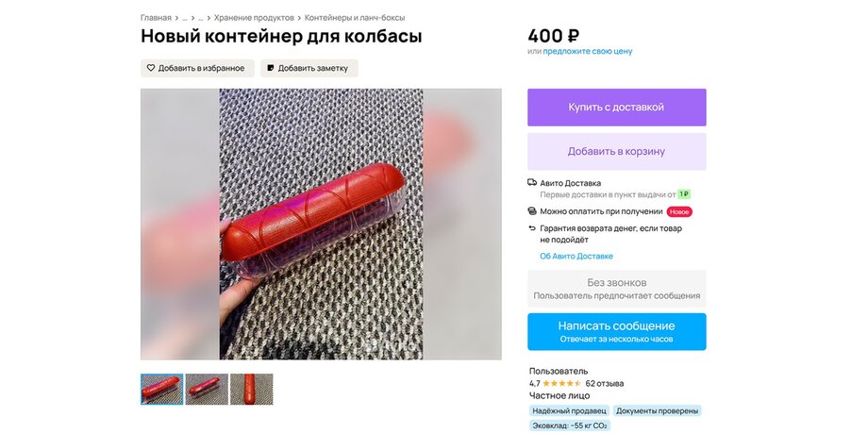868x434 pixels.
Task: Go to Хранение продуктов breadcrumb
Action: (x=254, y=18)
